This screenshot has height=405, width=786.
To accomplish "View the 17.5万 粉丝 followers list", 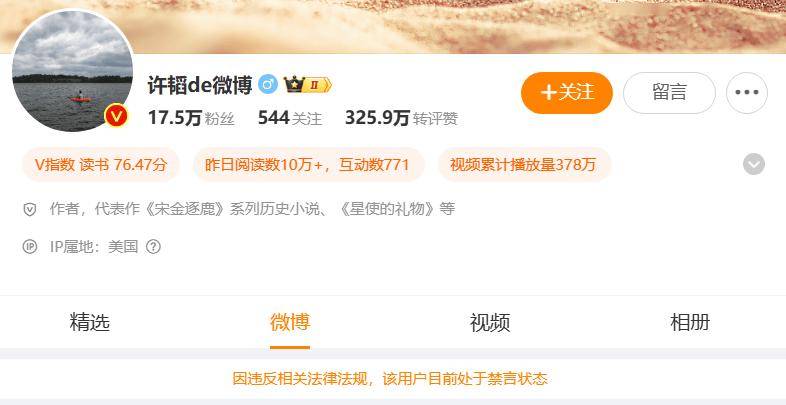I will coord(191,118).
